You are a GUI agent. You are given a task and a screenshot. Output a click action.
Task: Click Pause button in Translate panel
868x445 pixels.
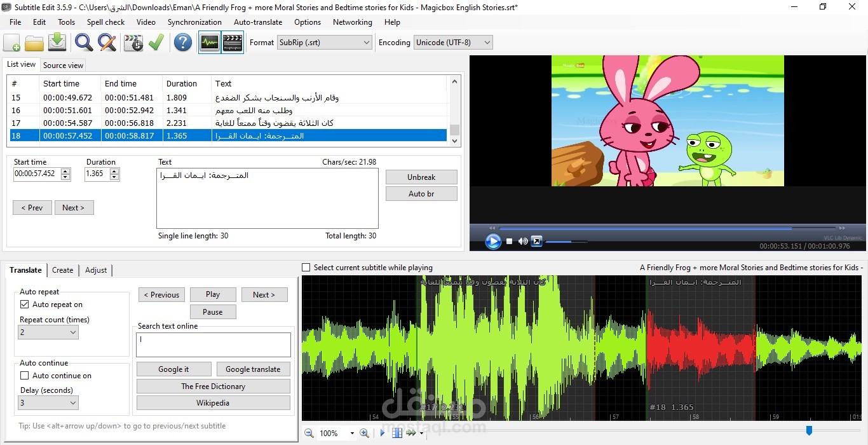point(213,312)
